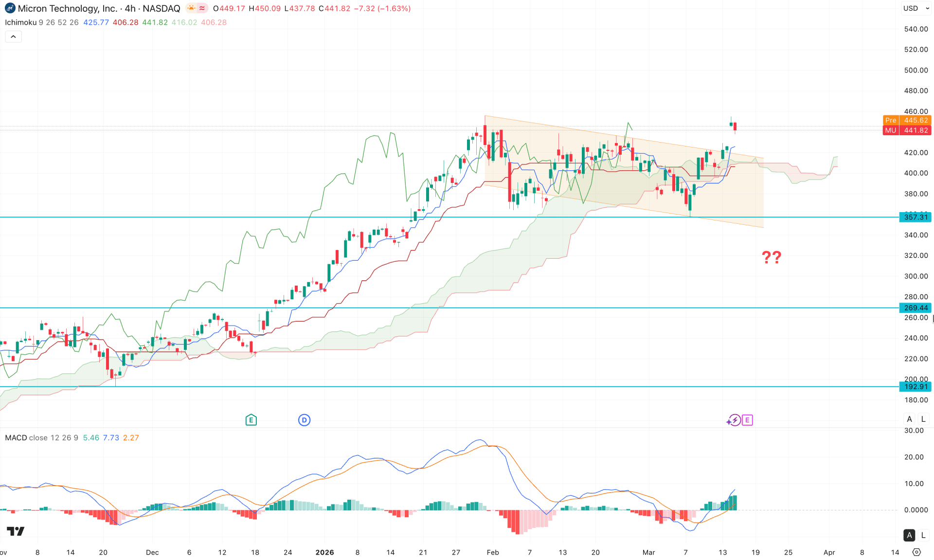Click the red MU 441.82 price label
Viewport: 934px width, 560px height.
click(907, 130)
